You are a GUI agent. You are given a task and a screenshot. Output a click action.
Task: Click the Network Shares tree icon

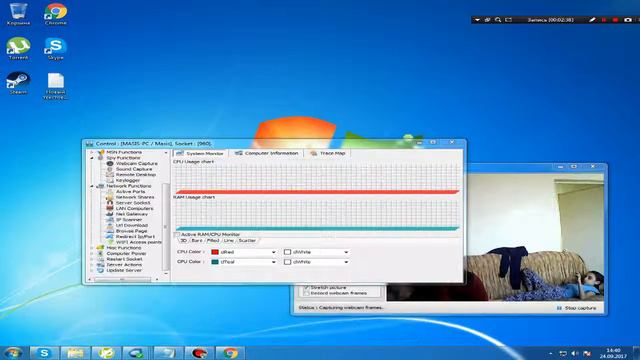click(110, 197)
